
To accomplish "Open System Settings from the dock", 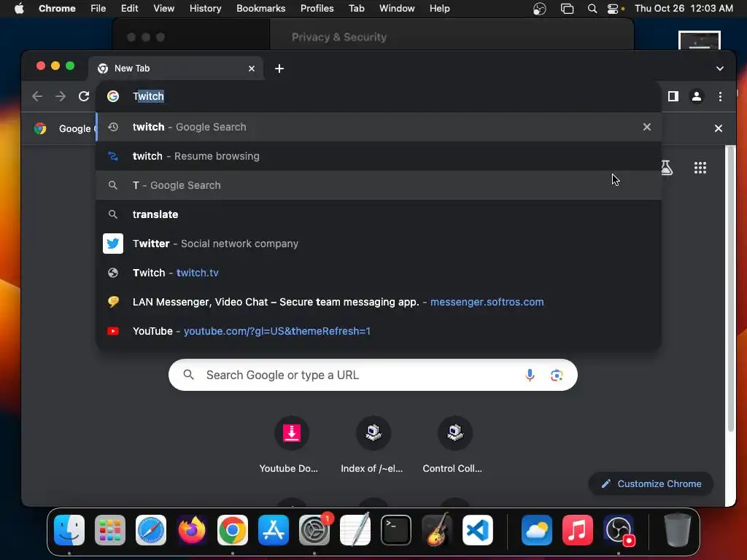I will click(x=314, y=530).
